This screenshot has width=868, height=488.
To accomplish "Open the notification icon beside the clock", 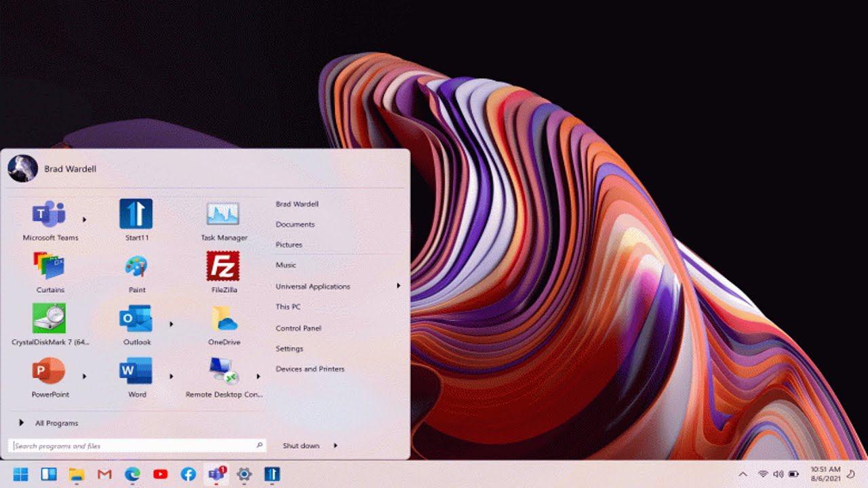I will [851, 474].
